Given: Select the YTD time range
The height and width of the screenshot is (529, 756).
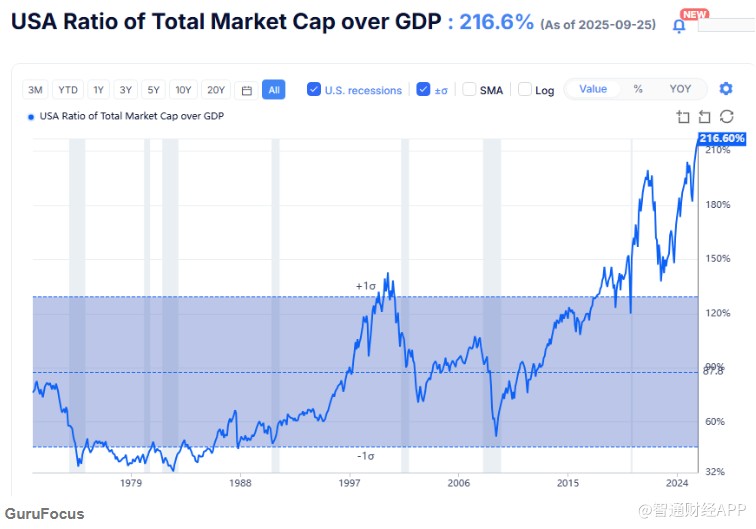Looking at the screenshot, I should (x=67, y=90).
